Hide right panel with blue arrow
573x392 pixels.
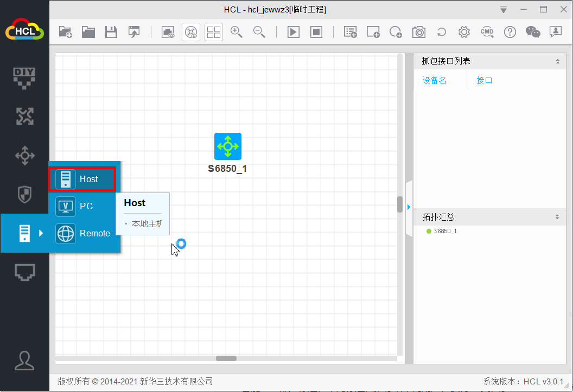409,207
